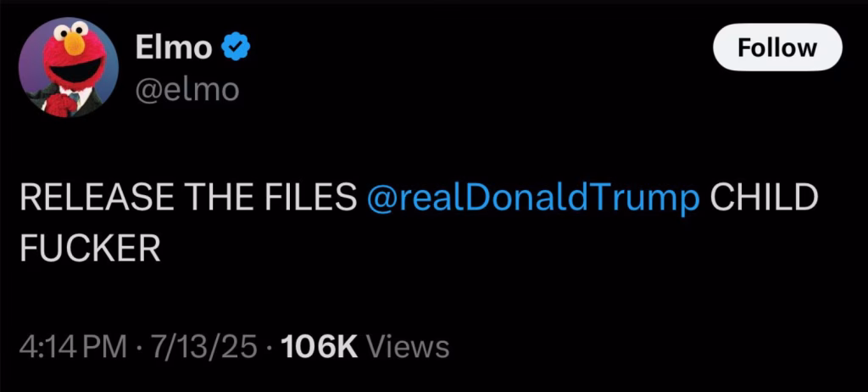
Task: Visit the @elmo handle profile
Action: pos(187,89)
